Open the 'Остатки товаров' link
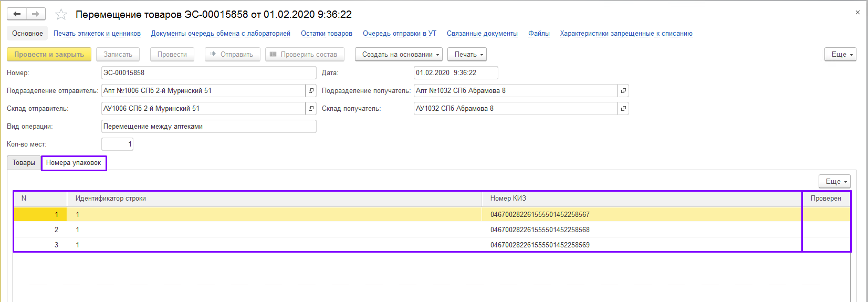Viewport: 868px width, 302px height. tap(326, 34)
